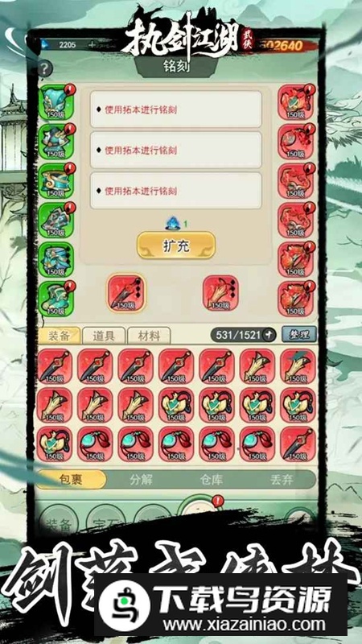Pick the first dagger in the inventory grid
Screen dimensions: 362x644
54,366
